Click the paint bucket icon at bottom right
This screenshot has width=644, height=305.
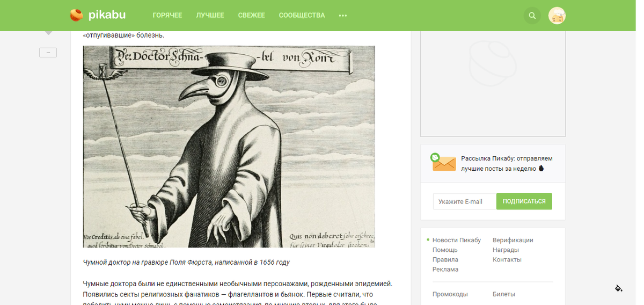(x=619, y=288)
